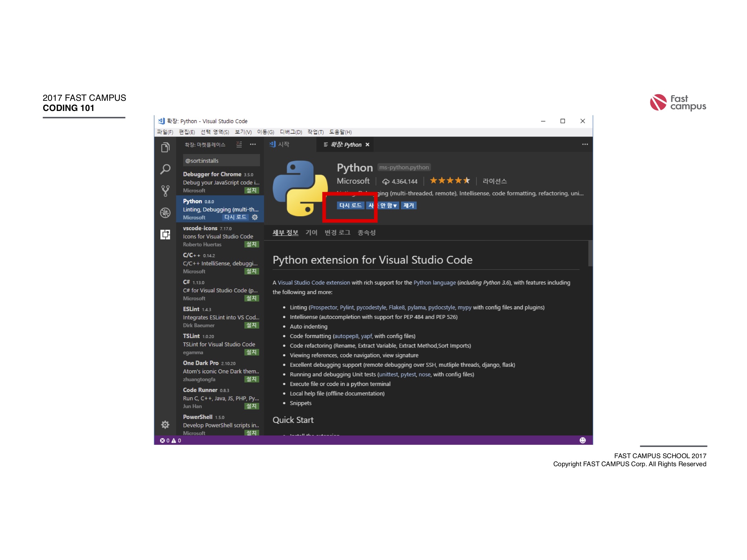Clear extensions list icon in marketplace header
Viewport: 747px width, 560px height.
point(239,145)
